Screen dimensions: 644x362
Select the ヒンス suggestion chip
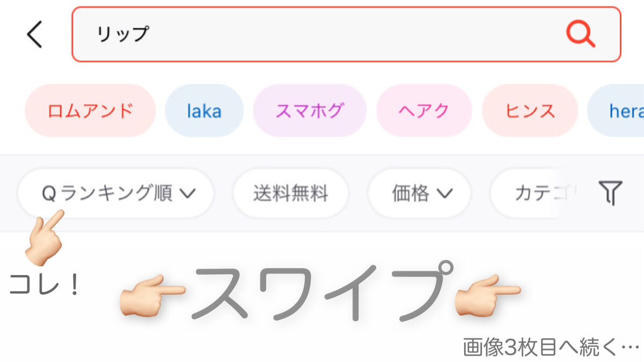click(x=530, y=110)
